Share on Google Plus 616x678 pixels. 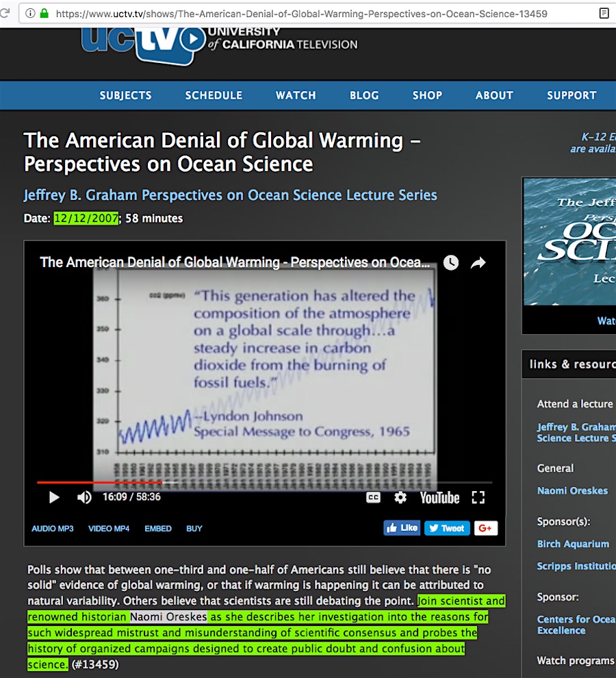point(485,528)
